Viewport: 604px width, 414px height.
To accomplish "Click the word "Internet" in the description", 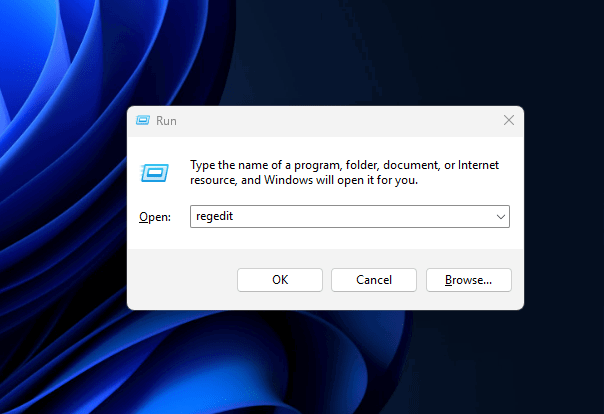I will pyautogui.click(x=479, y=165).
